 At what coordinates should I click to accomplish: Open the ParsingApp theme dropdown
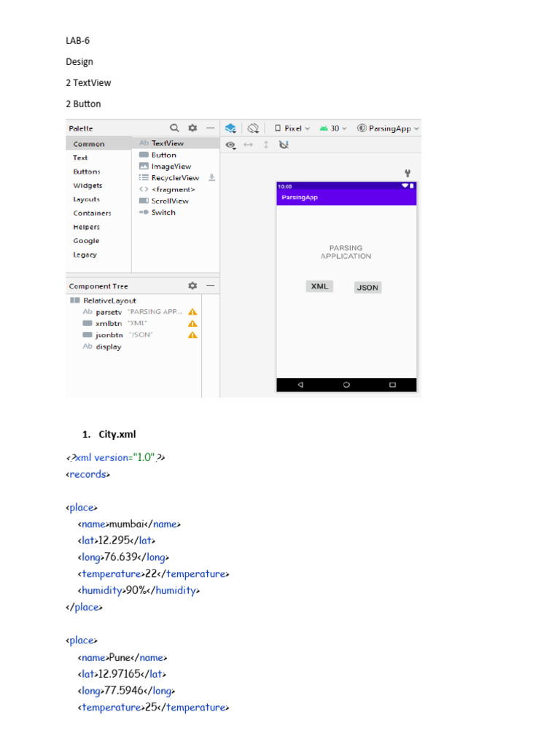click(x=389, y=128)
